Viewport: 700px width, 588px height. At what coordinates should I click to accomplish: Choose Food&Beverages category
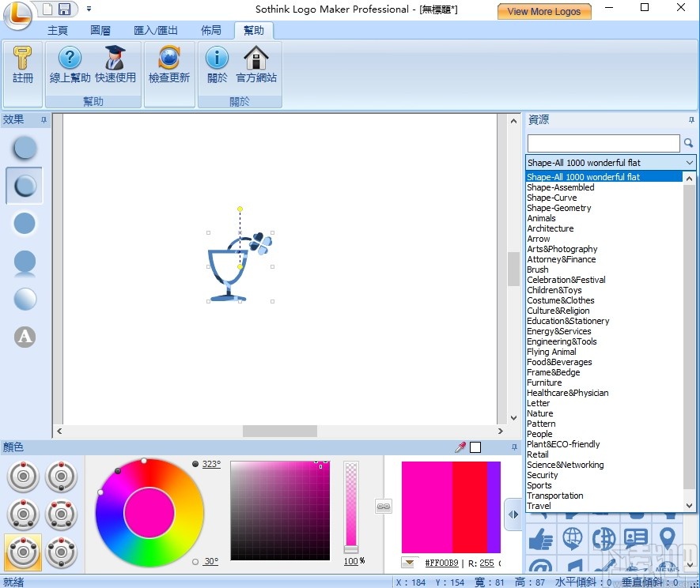pos(559,362)
